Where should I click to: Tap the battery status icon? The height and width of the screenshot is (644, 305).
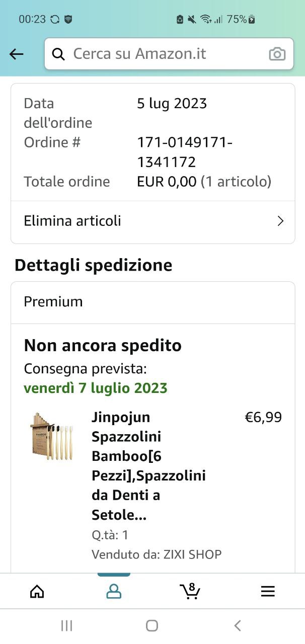(x=252, y=19)
